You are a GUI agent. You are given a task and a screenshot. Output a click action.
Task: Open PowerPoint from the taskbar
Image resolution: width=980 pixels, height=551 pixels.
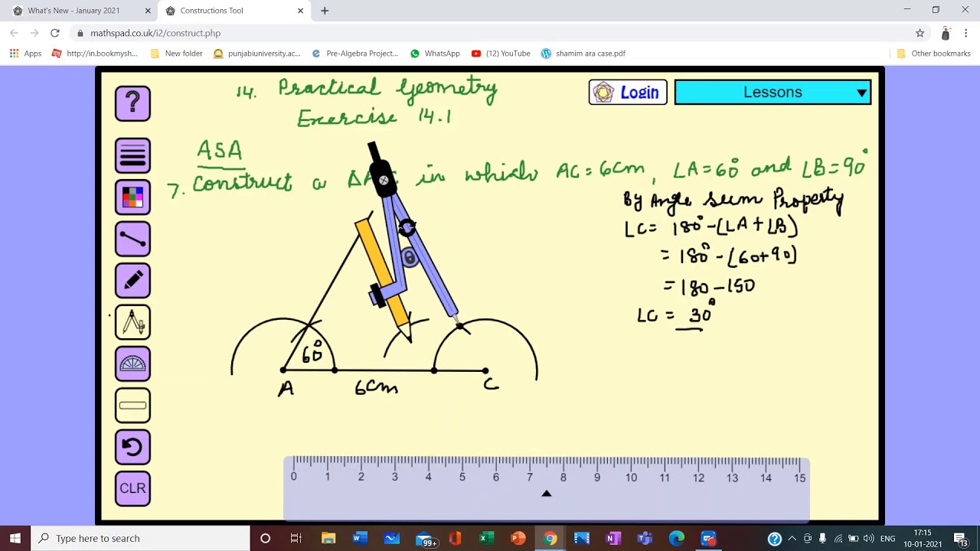(x=518, y=539)
